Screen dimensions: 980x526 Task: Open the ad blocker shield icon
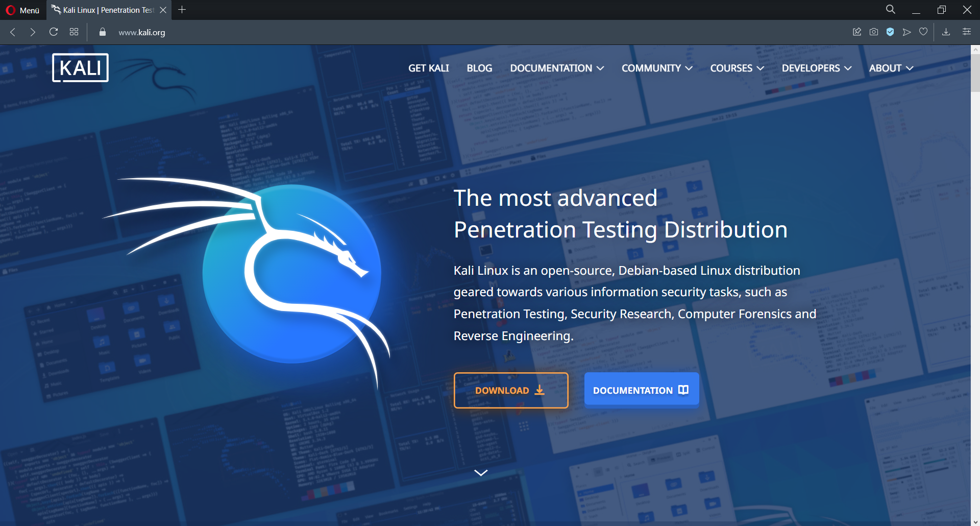coord(890,32)
